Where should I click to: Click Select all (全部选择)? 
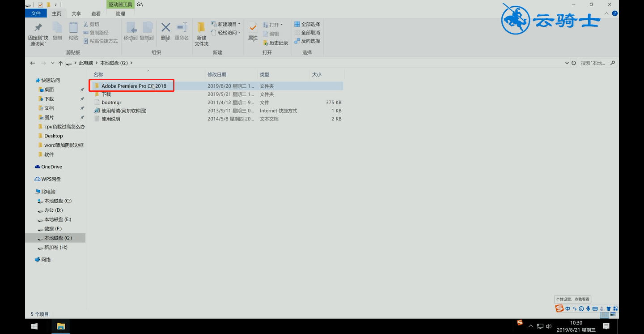pos(307,24)
